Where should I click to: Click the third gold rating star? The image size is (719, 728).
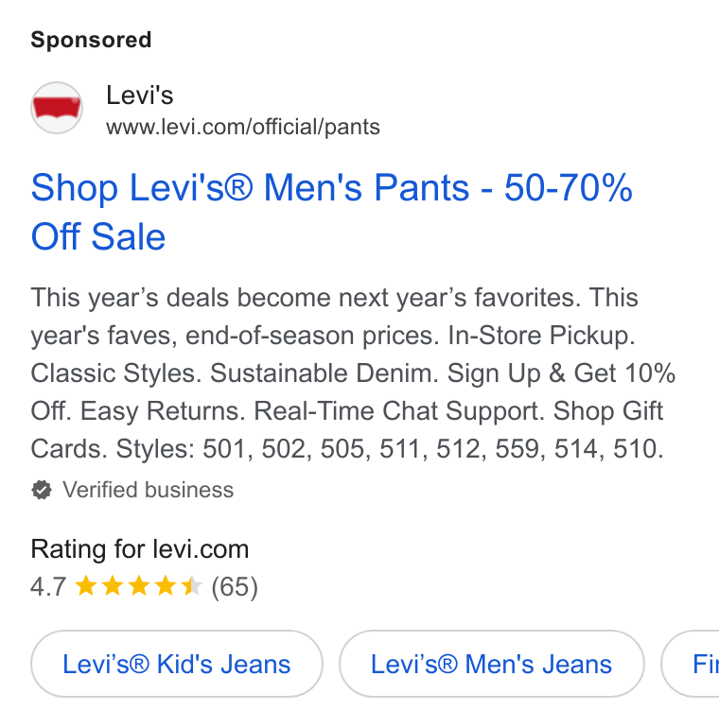pyautogui.click(x=139, y=586)
